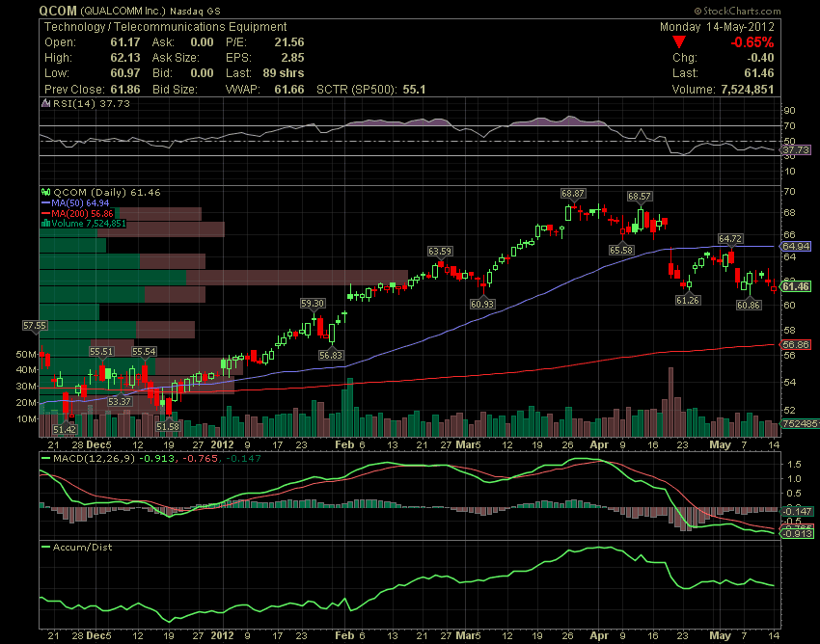Screen dimensions: 820x644
Task: Click the 57.55 price annotation
Action: point(35,326)
